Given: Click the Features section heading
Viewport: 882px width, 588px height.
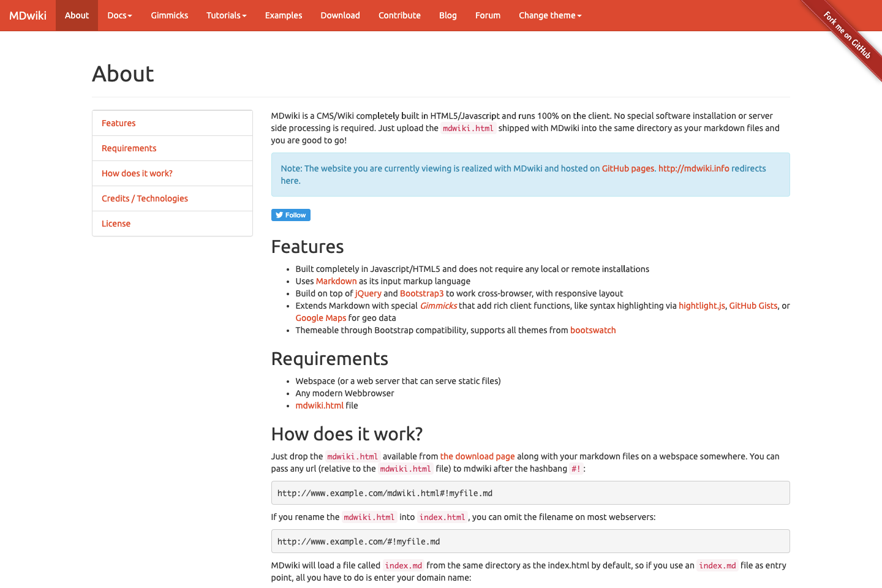Looking at the screenshot, I should click(307, 247).
